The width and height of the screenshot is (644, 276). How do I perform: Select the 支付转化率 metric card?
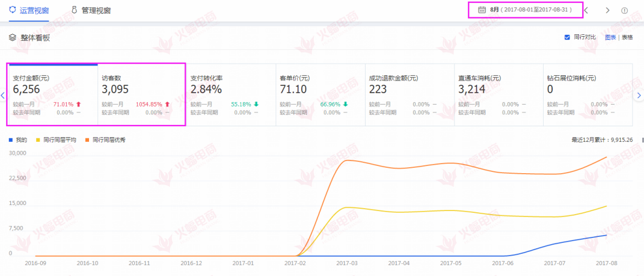[x=230, y=94]
